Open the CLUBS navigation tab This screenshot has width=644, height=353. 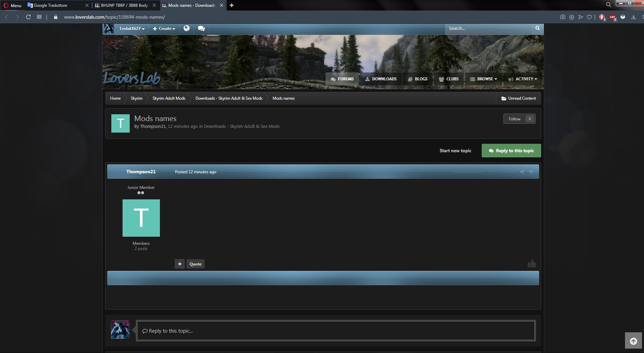tap(449, 79)
